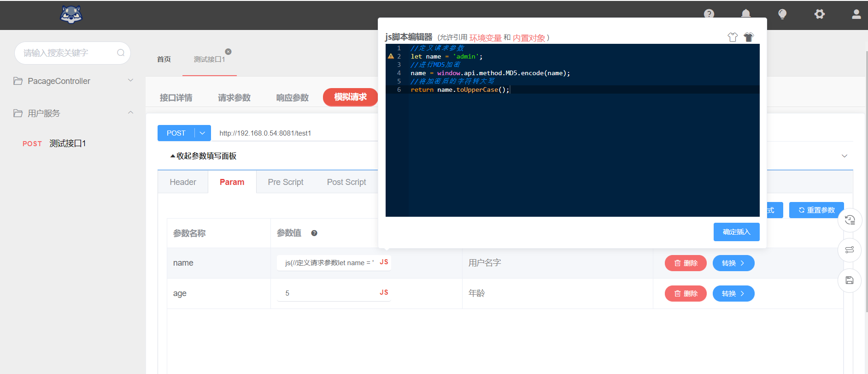Expand the chevron at panel right edge
Screen dimensions: 868x374
coord(845,156)
